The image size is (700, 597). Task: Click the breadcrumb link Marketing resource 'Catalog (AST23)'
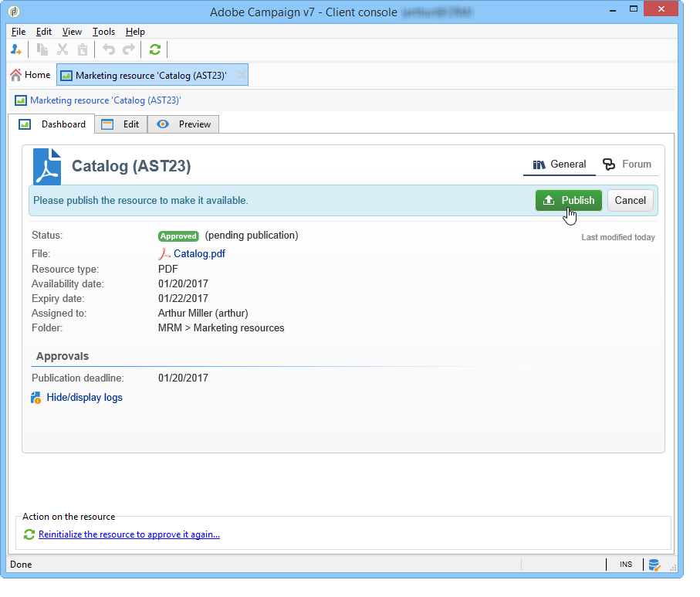click(106, 100)
